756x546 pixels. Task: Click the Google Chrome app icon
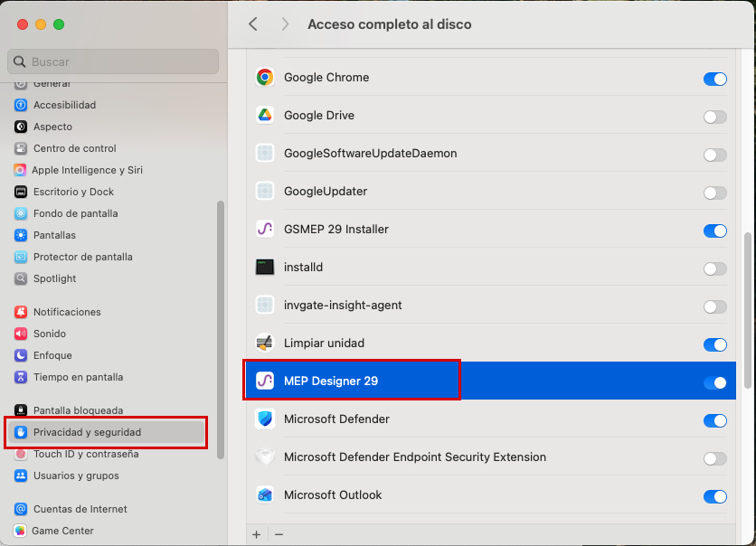coord(265,78)
